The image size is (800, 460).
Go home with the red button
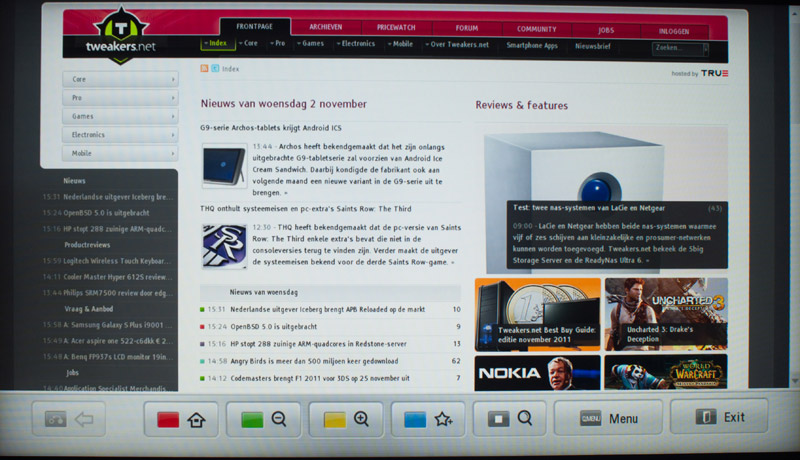pyautogui.click(x=181, y=419)
